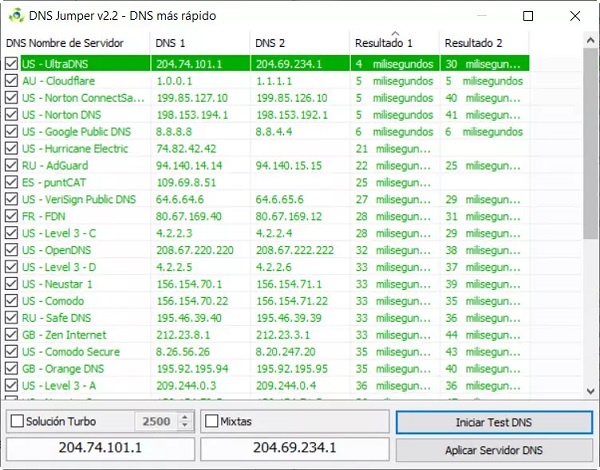The height and width of the screenshot is (470, 600).
Task: Select the US - UltraDNS row name
Action: [55, 64]
